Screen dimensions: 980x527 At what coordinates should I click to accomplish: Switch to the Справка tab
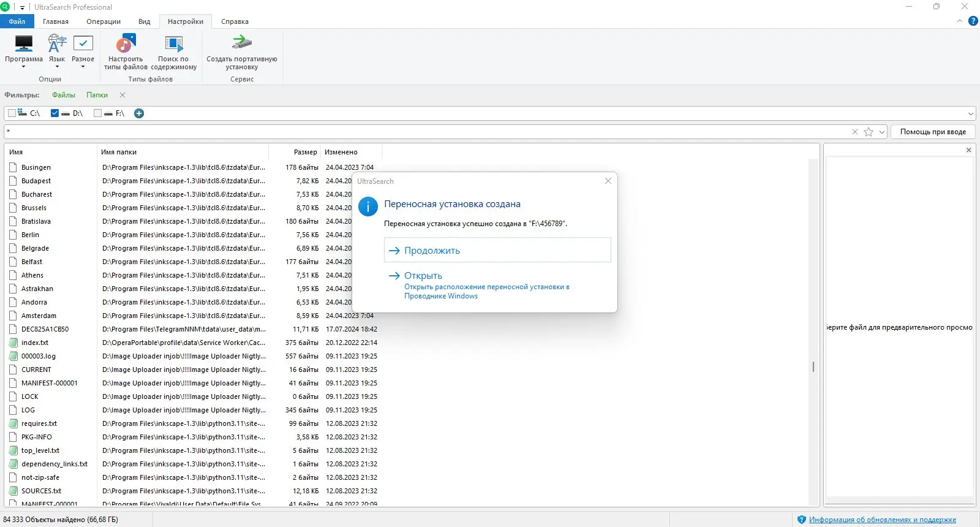(235, 21)
